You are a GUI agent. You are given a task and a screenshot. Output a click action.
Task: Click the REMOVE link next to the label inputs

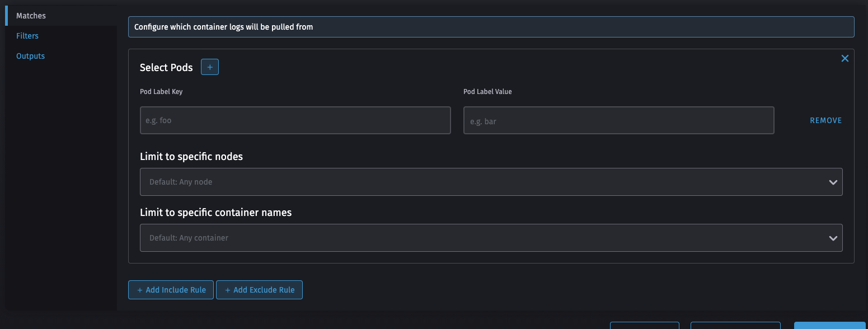[825, 120]
